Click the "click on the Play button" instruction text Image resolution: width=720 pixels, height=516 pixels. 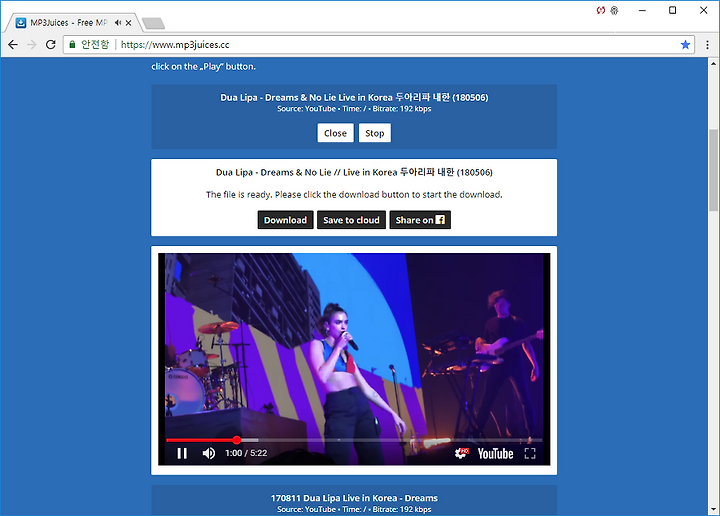(203, 67)
